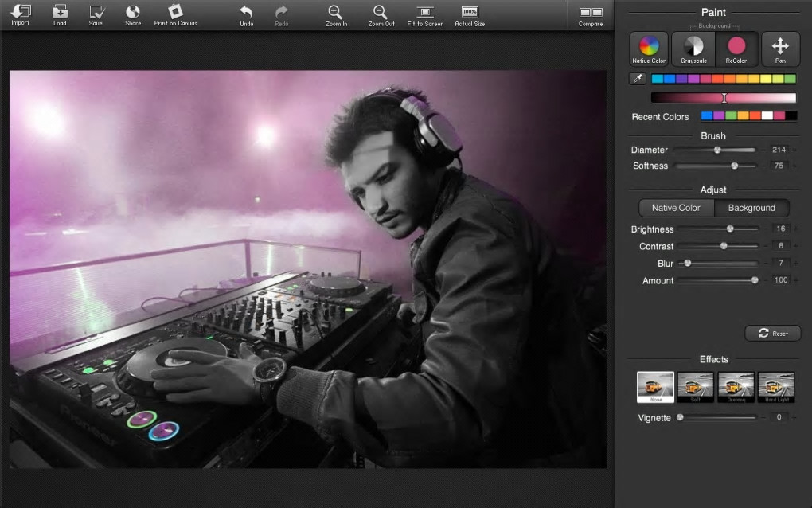Increase Vignette using the plus button
The width and height of the screenshot is (812, 508).
click(x=794, y=417)
